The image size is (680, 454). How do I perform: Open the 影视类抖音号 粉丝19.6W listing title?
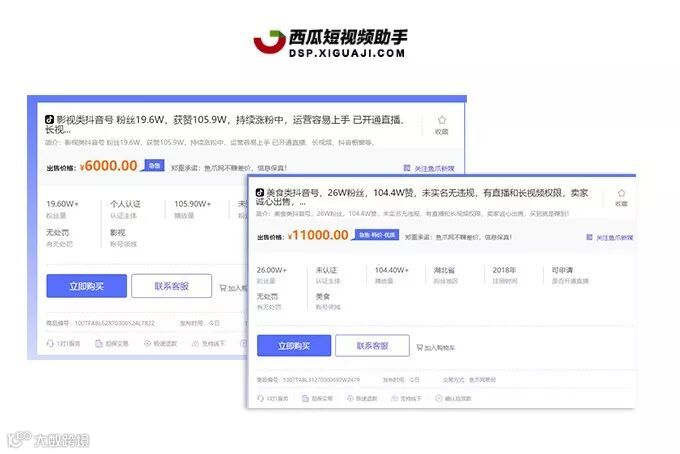click(225, 124)
